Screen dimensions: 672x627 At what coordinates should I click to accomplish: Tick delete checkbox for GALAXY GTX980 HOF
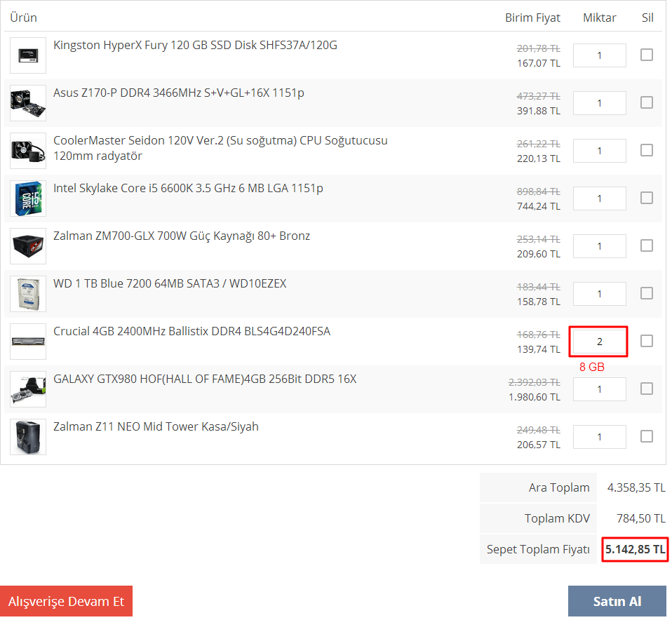pyautogui.click(x=646, y=389)
